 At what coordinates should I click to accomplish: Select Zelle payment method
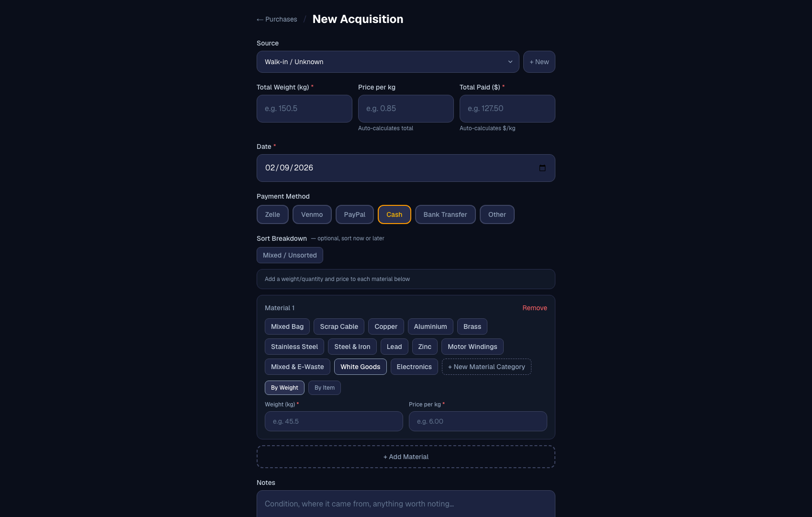pos(272,214)
